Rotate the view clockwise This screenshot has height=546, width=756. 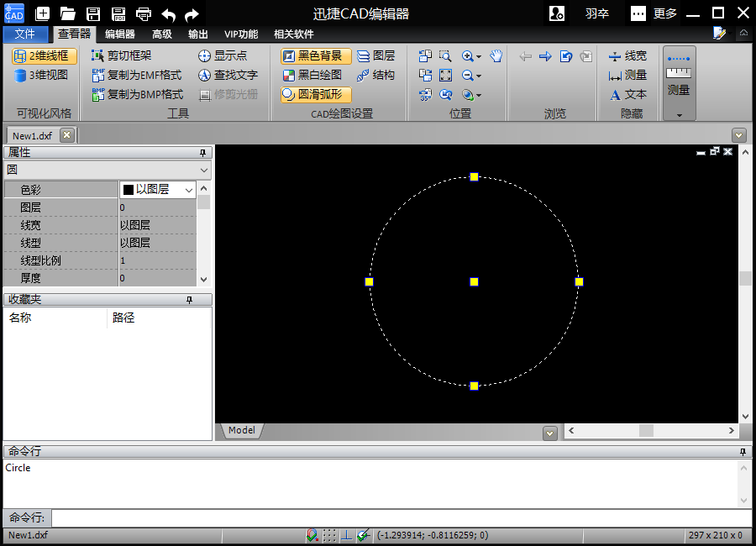point(425,76)
